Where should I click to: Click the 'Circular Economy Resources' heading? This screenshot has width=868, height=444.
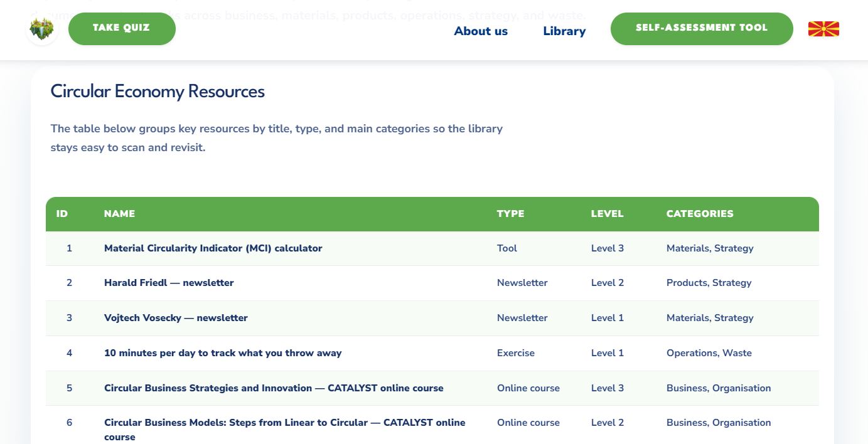tap(158, 92)
